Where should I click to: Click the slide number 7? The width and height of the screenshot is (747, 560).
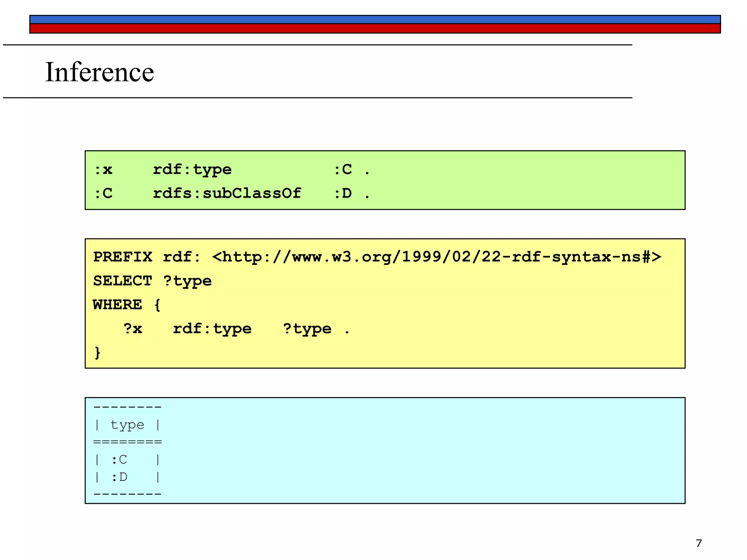click(698, 543)
